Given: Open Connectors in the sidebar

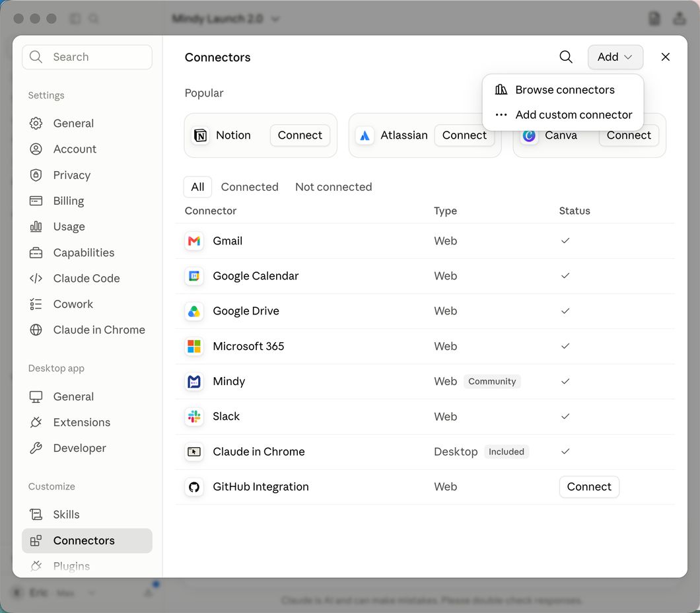Looking at the screenshot, I should pos(87,541).
